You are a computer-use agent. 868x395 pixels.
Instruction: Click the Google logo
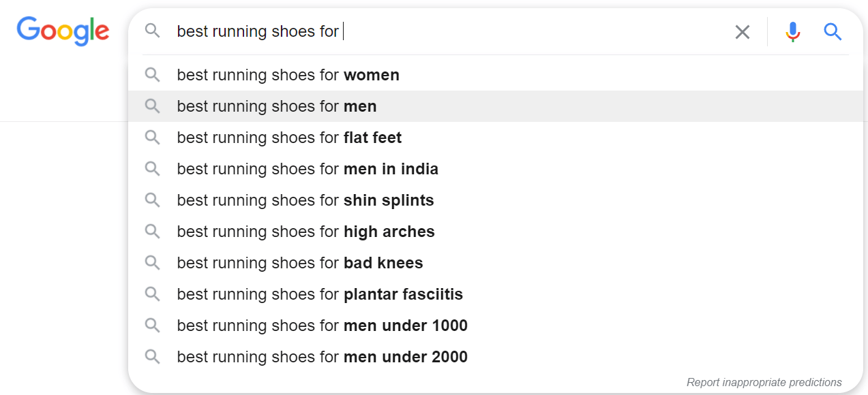pyautogui.click(x=63, y=31)
